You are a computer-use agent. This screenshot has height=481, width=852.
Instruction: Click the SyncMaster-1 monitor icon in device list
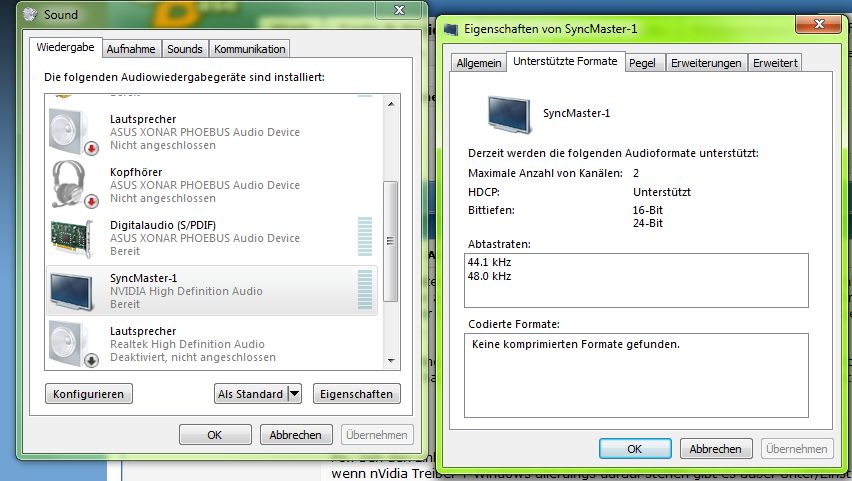point(72,291)
